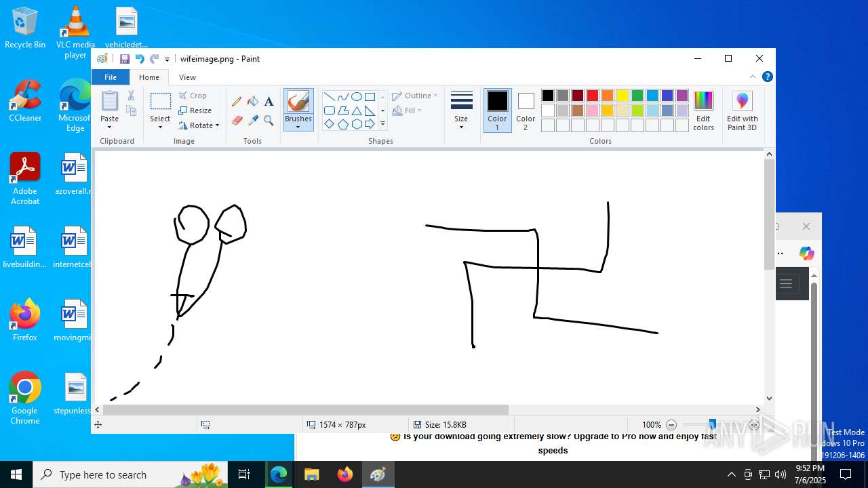Click the taskbar search box
The height and width of the screenshot is (488, 868).
pyautogui.click(x=130, y=474)
